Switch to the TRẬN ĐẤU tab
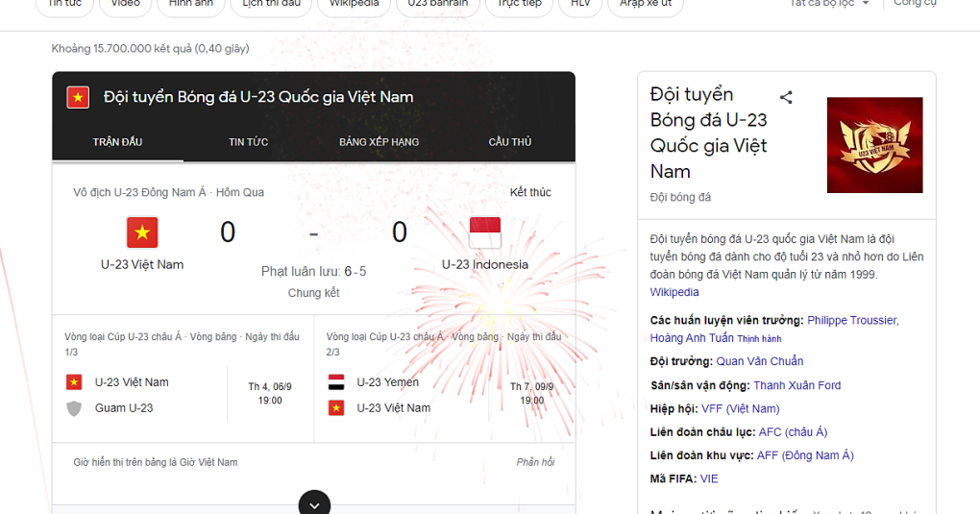The height and width of the screenshot is (514, 980). [x=117, y=142]
